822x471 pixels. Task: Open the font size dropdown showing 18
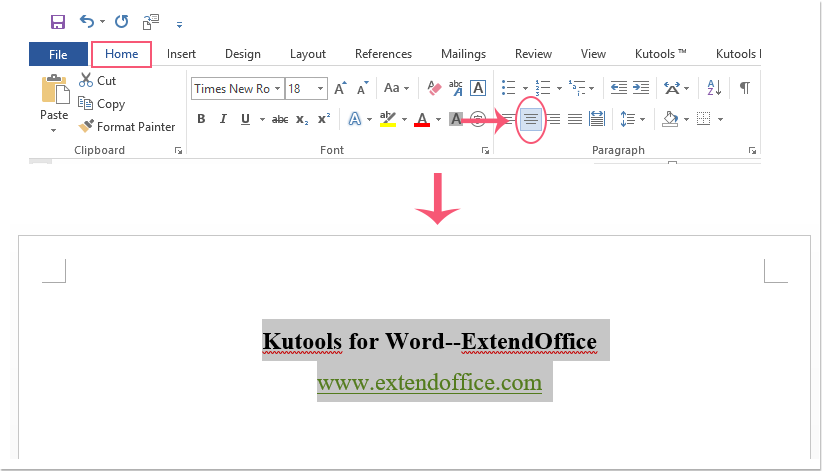305,88
